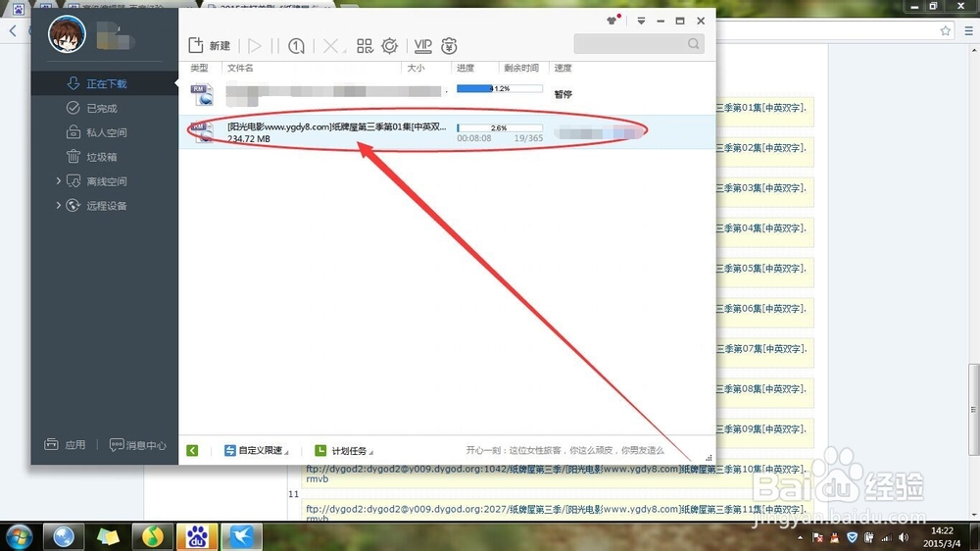The width and height of the screenshot is (980, 551).
Task: Sort by 剩余时间 column header
Action: (x=521, y=68)
